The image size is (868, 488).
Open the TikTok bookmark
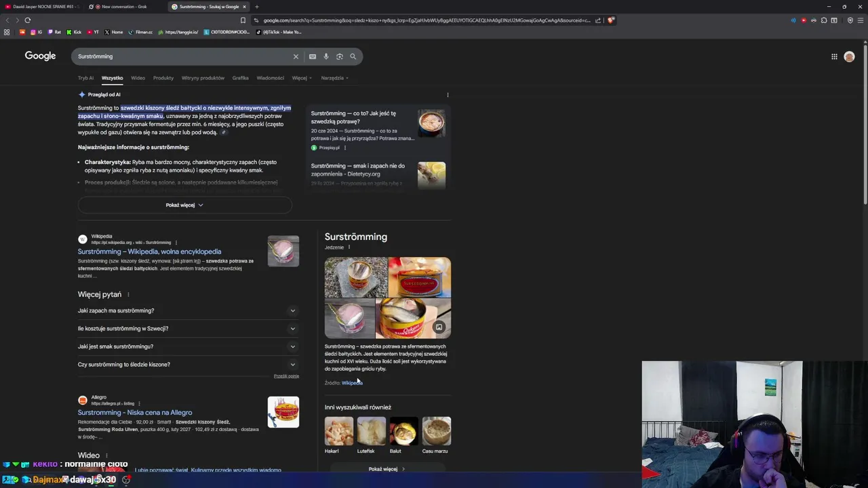click(279, 32)
